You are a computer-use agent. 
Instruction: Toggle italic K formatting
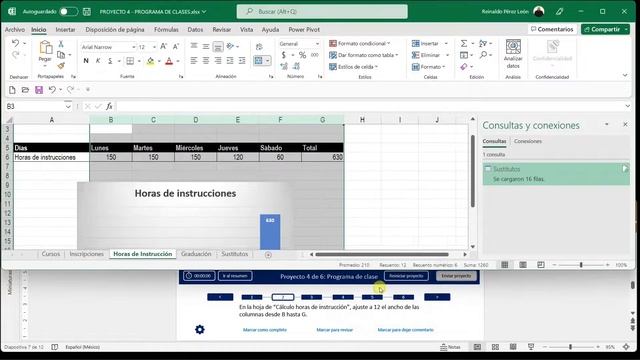coord(98,61)
